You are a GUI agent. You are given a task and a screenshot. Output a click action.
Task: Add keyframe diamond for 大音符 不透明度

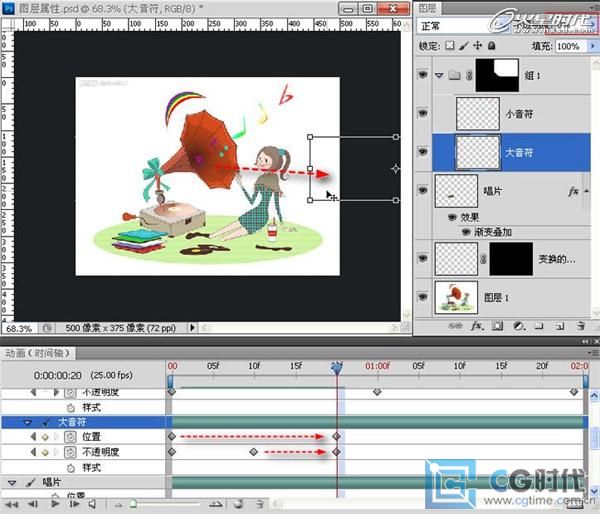click(45, 452)
